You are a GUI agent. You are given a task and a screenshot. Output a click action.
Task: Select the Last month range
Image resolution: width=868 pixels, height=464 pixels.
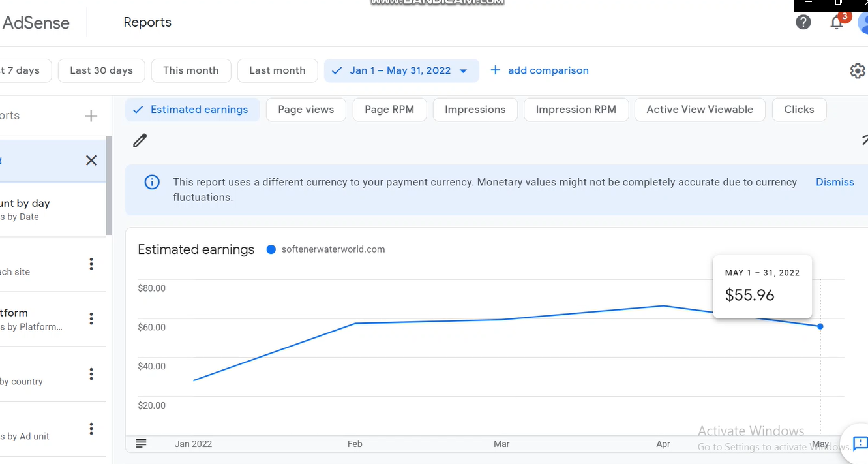tap(277, 70)
